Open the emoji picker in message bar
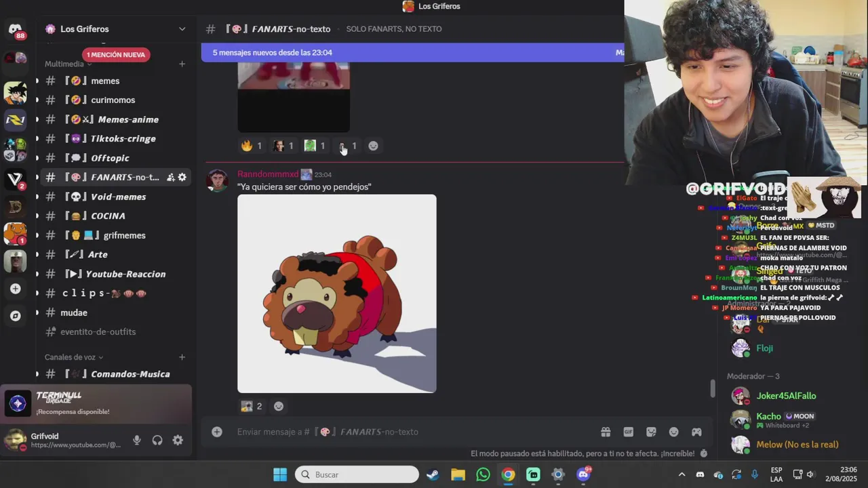 [x=674, y=432]
